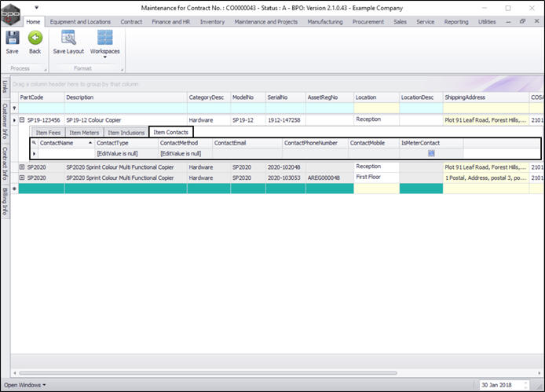Image resolution: width=545 pixels, height=392 pixels.
Task: Open the Manufacturing ribbon tab
Action: [325, 21]
